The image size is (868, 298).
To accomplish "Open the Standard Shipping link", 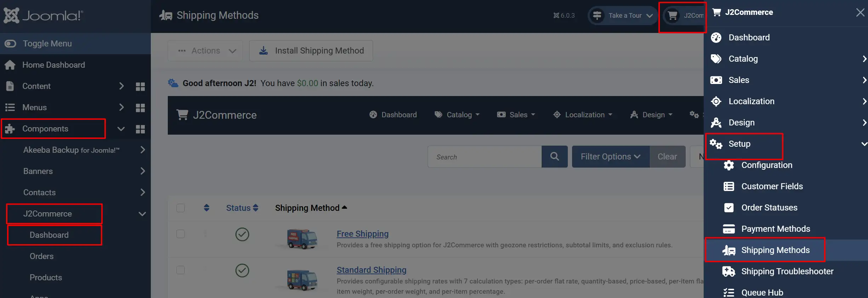I will [x=371, y=270].
